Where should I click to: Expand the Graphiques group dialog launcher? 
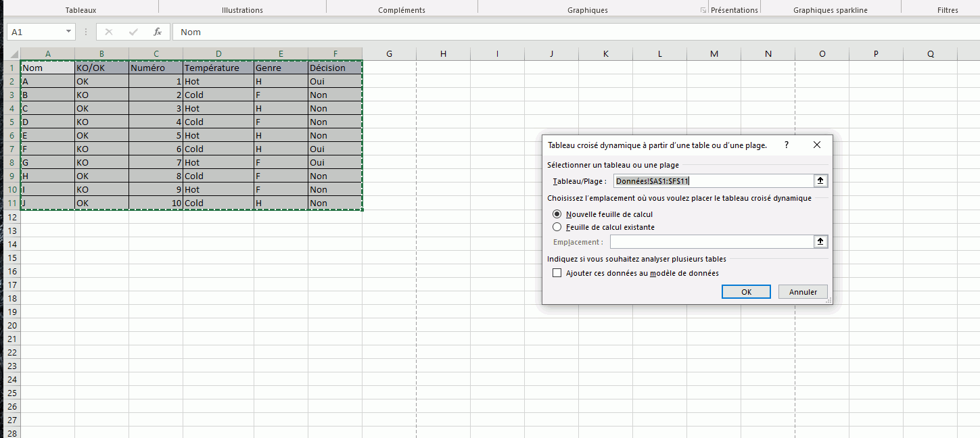point(703,10)
